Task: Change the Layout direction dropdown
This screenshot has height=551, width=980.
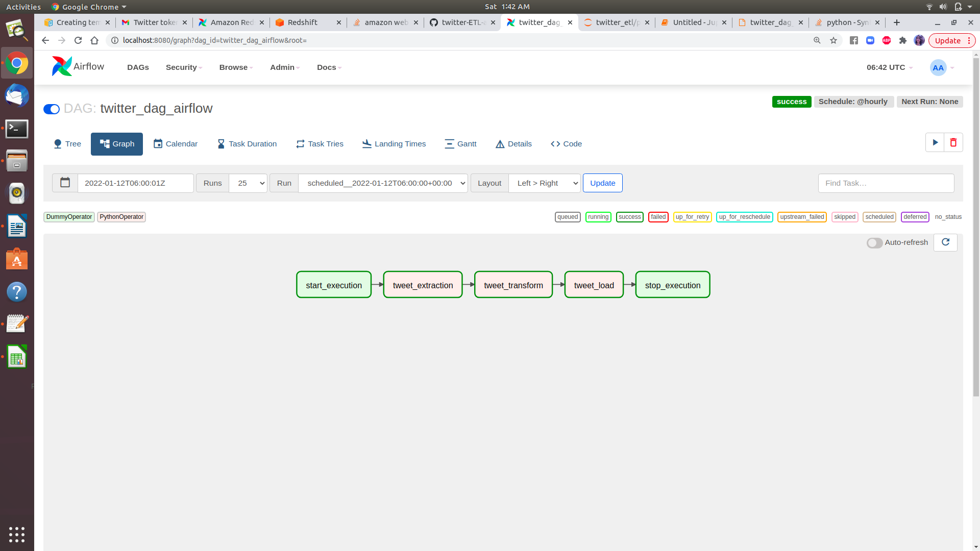Action: pos(544,183)
